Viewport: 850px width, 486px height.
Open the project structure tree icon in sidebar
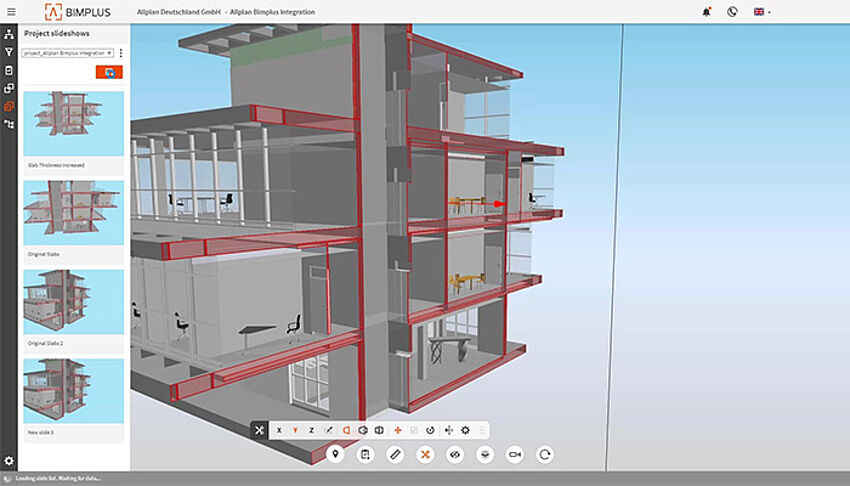click(x=9, y=34)
